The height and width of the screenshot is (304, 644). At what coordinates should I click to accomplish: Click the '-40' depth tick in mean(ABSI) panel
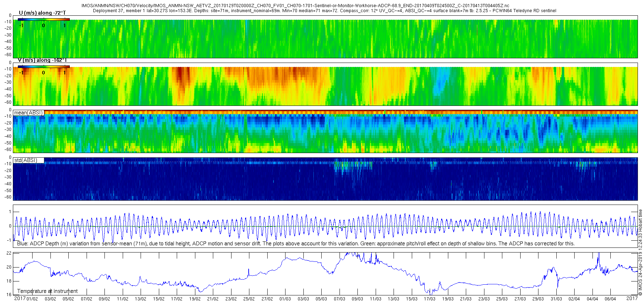[8, 136]
